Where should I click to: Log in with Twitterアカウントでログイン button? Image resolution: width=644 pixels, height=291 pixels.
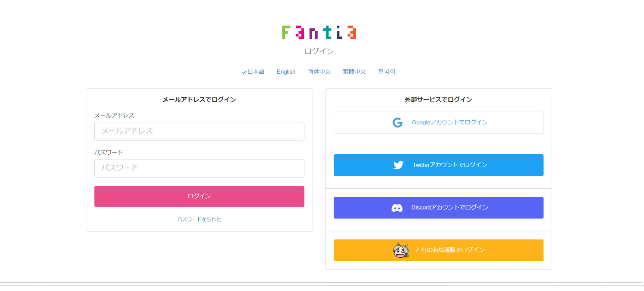tap(438, 165)
